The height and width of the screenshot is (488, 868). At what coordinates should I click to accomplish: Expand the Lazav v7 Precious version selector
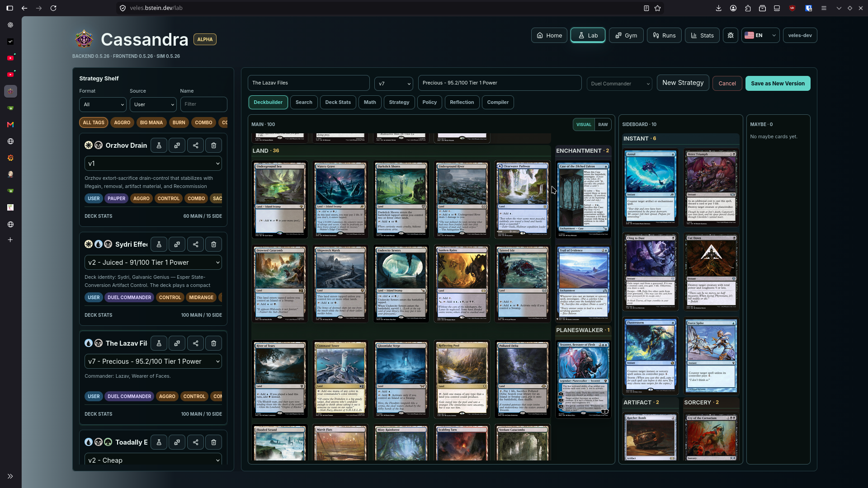[x=153, y=361]
